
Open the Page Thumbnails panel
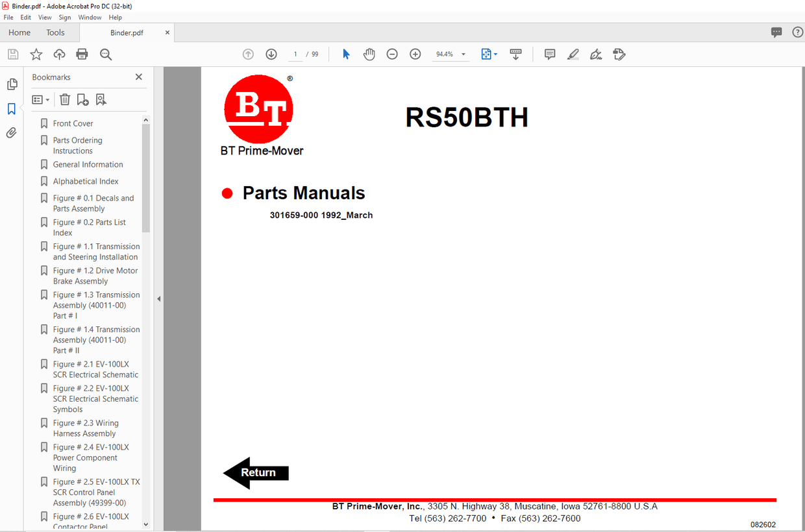[12, 84]
